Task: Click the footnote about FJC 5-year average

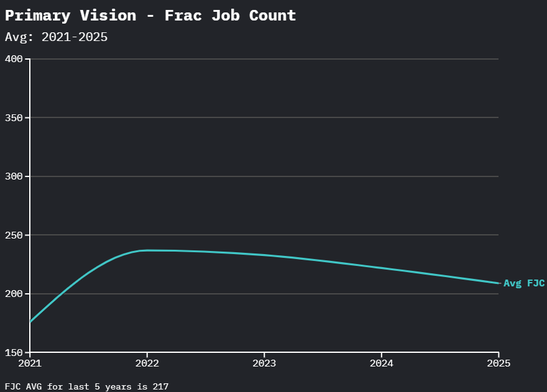Action: click(86, 386)
